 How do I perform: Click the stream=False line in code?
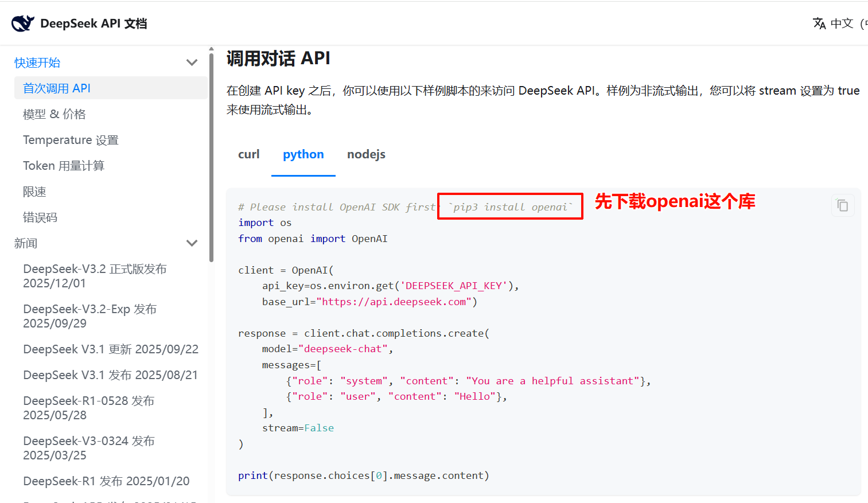tap(298, 428)
